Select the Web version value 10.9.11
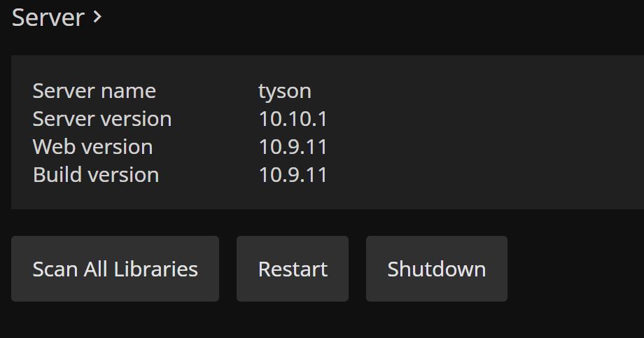The image size is (644, 338). (x=293, y=147)
